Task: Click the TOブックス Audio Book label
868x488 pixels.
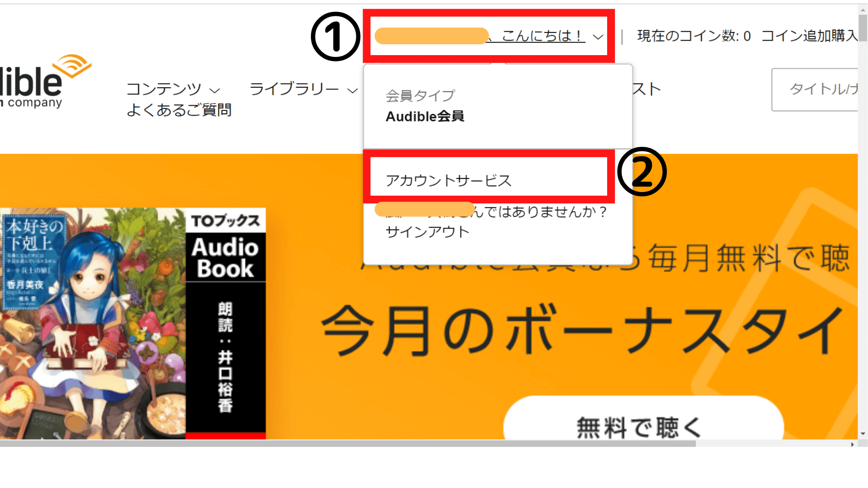Action: [226, 246]
